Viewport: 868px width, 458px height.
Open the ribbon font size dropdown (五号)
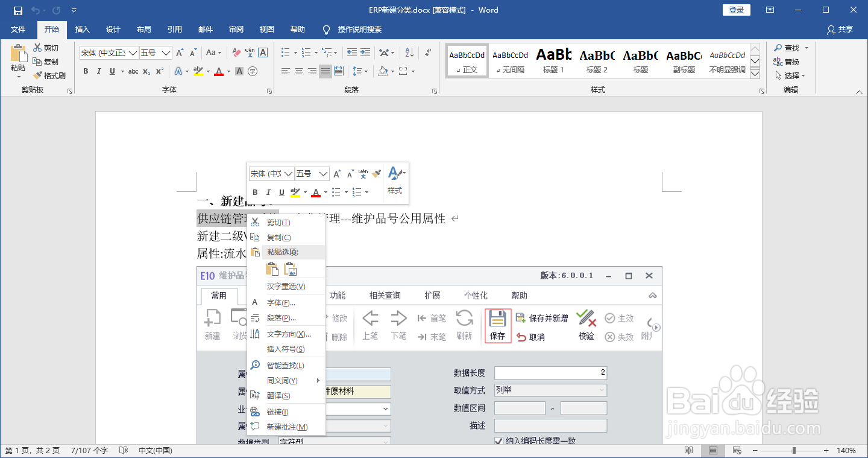click(x=166, y=53)
